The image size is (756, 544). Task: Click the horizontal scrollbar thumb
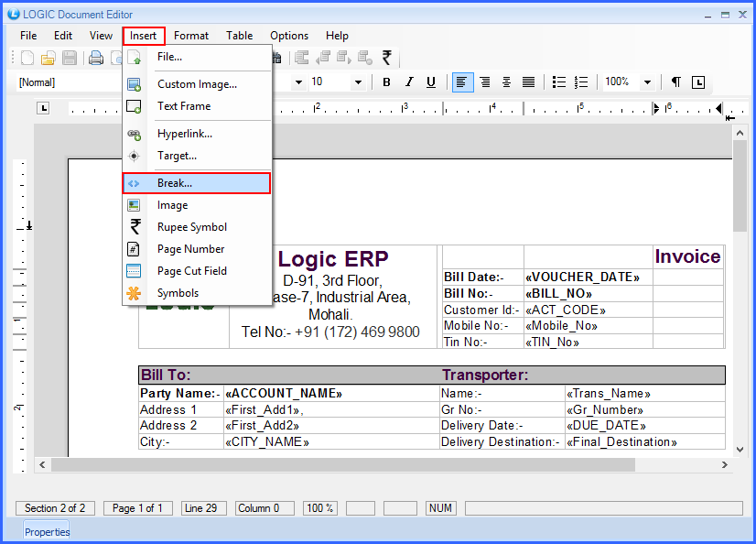(x=343, y=465)
